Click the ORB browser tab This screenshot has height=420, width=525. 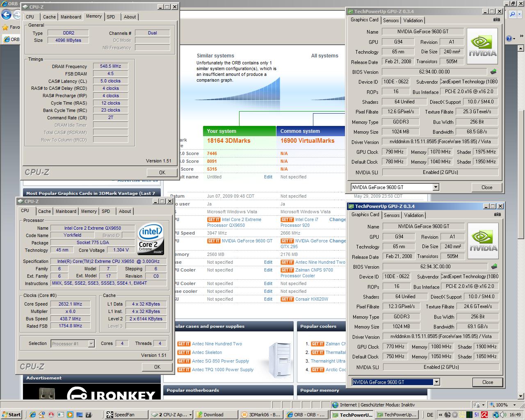coord(11,39)
